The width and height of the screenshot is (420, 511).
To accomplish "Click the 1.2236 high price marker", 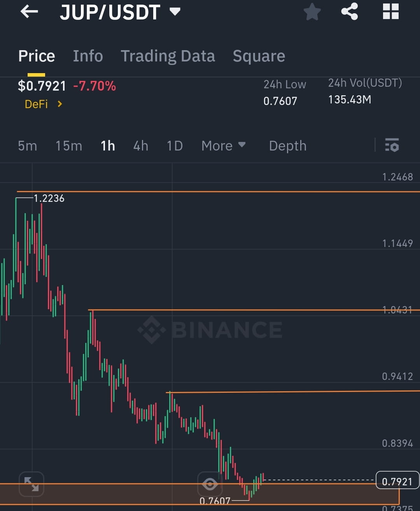I will 49,198.
